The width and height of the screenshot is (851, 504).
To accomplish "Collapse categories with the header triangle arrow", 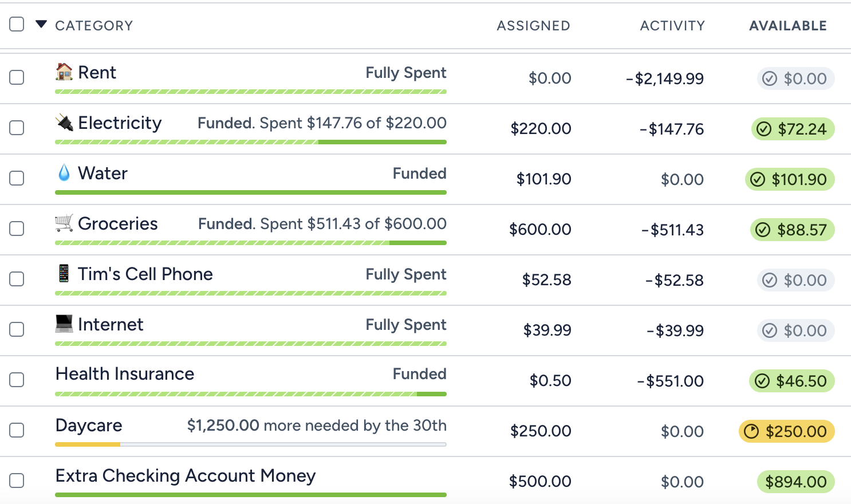I will (41, 24).
